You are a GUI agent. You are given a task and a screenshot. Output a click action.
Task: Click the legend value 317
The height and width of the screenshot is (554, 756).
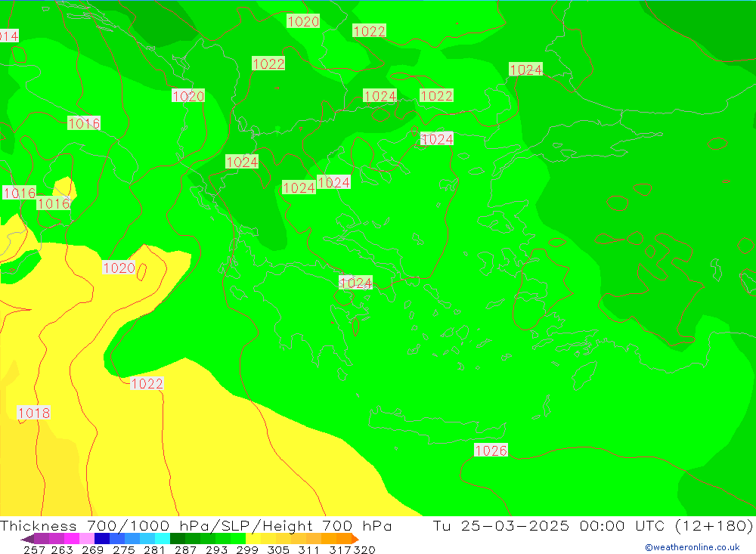(340, 549)
